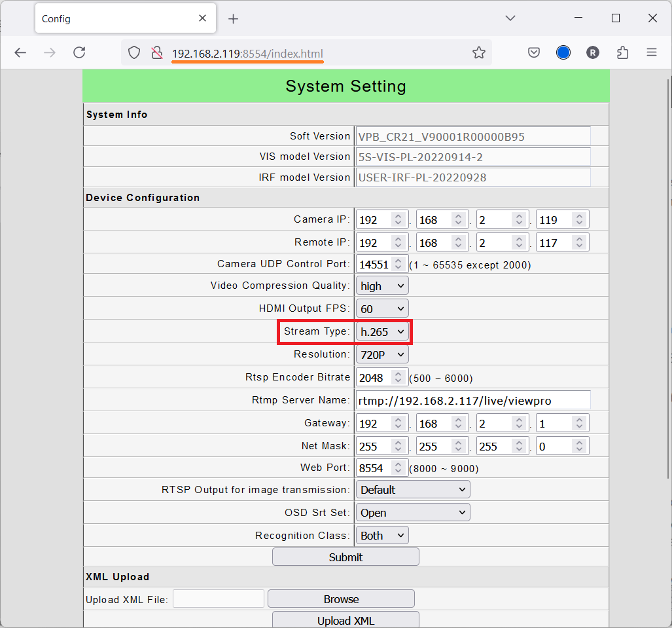Open the Pocket save icon
Image resolution: width=672 pixels, height=628 pixels.
[x=534, y=53]
